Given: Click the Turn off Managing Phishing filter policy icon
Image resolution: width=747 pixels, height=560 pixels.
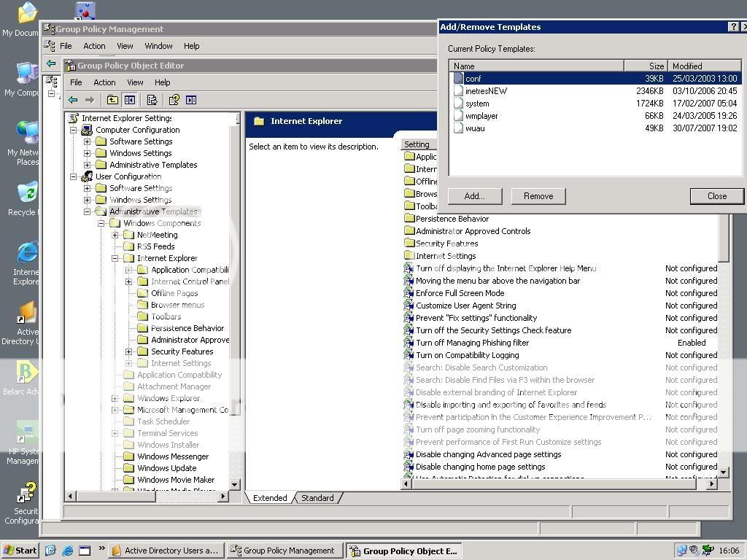Looking at the screenshot, I should click(x=409, y=343).
